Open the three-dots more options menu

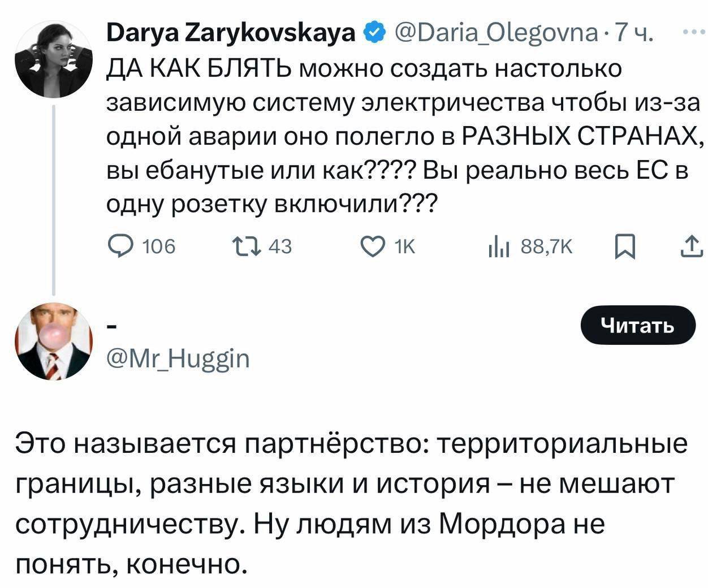[x=690, y=33]
